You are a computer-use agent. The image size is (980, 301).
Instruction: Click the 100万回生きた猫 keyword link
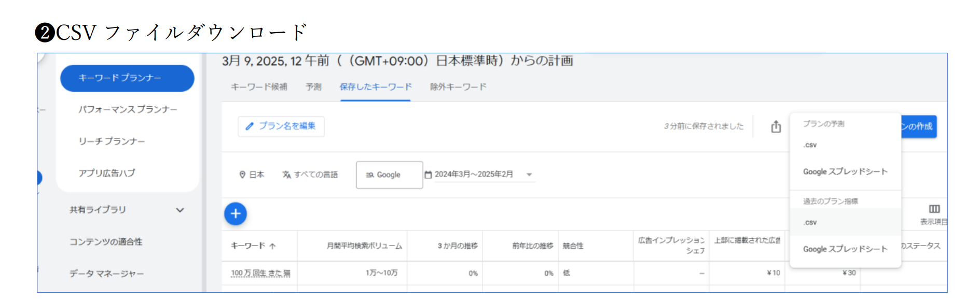click(260, 273)
